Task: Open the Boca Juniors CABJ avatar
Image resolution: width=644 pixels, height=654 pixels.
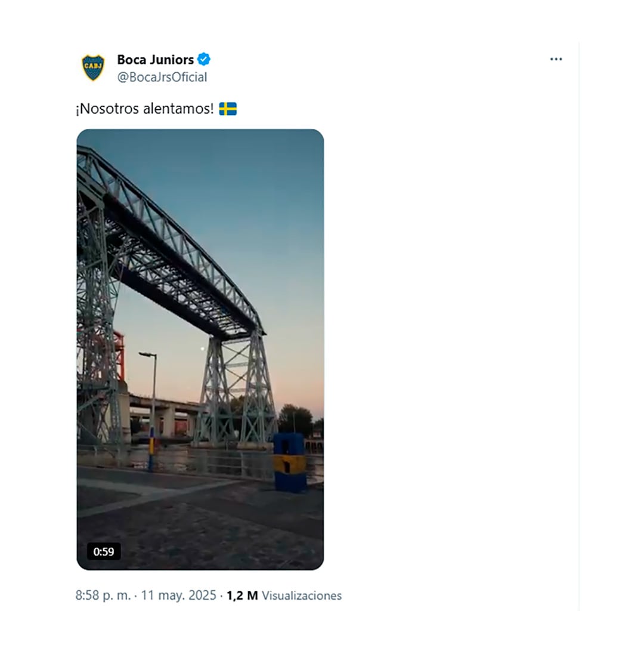Action: pyautogui.click(x=93, y=67)
